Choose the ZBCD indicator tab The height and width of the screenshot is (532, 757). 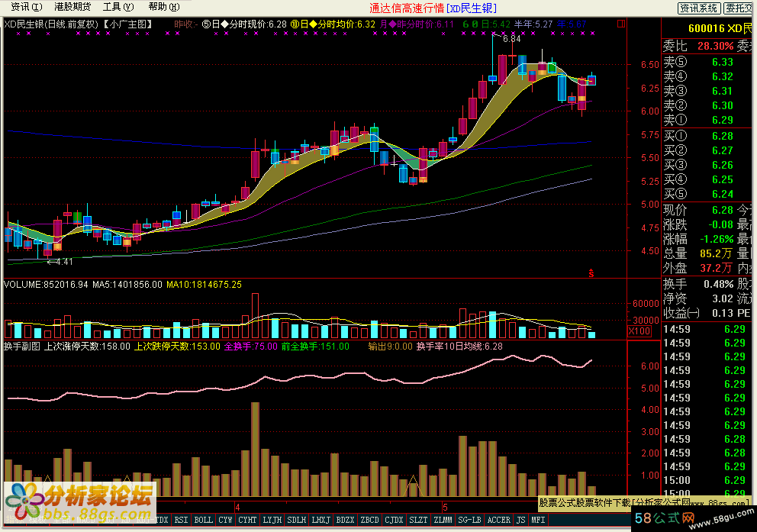pyautogui.click(x=370, y=520)
